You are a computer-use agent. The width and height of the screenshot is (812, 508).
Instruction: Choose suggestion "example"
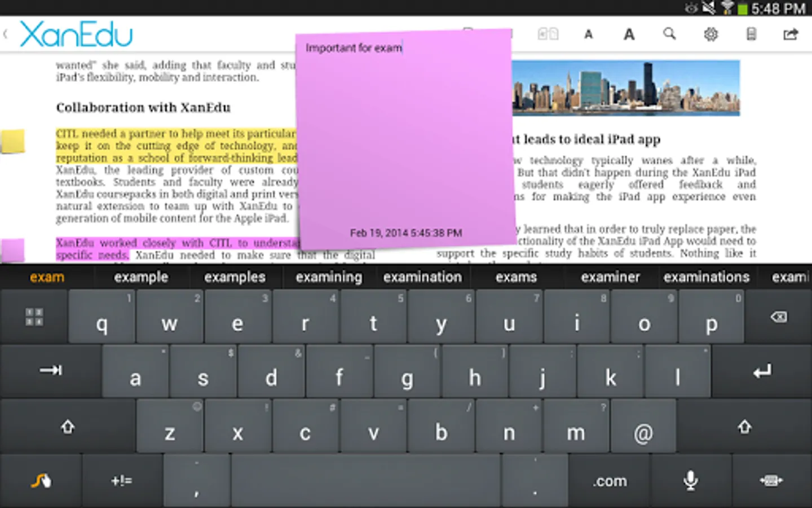click(x=141, y=277)
